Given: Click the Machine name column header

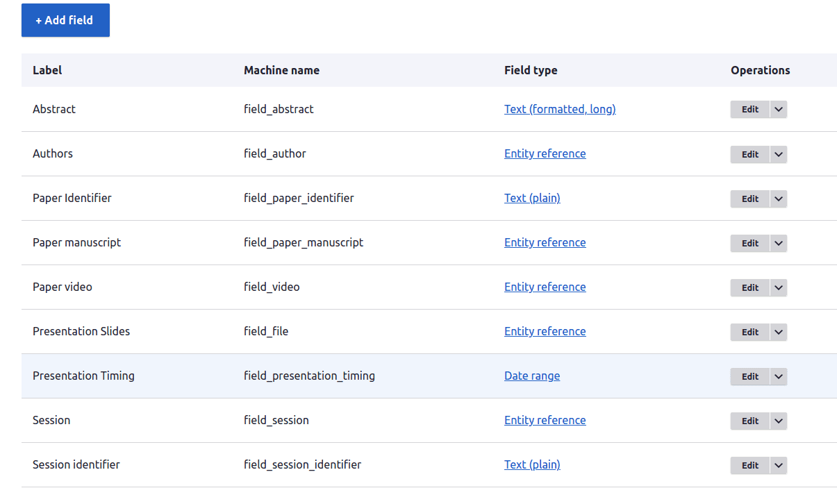Looking at the screenshot, I should point(282,70).
